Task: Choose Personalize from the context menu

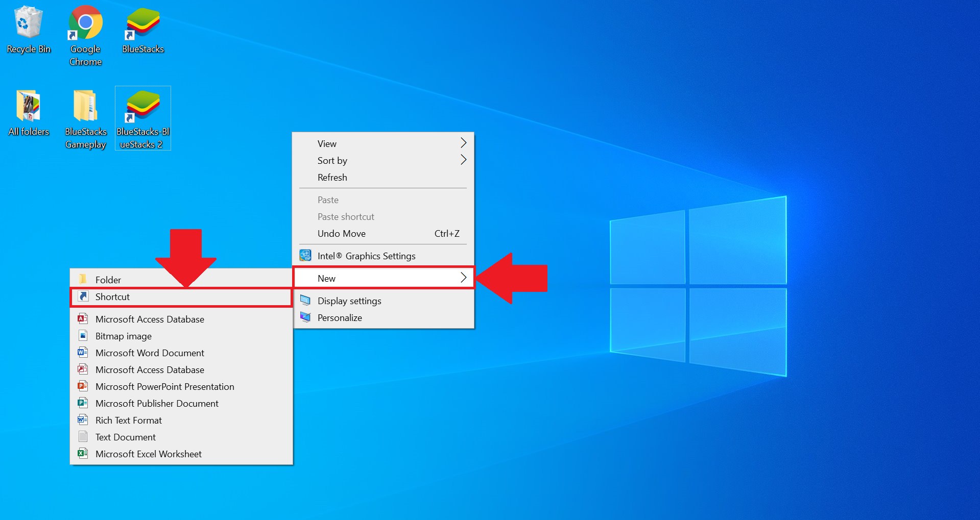Action: [383, 317]
